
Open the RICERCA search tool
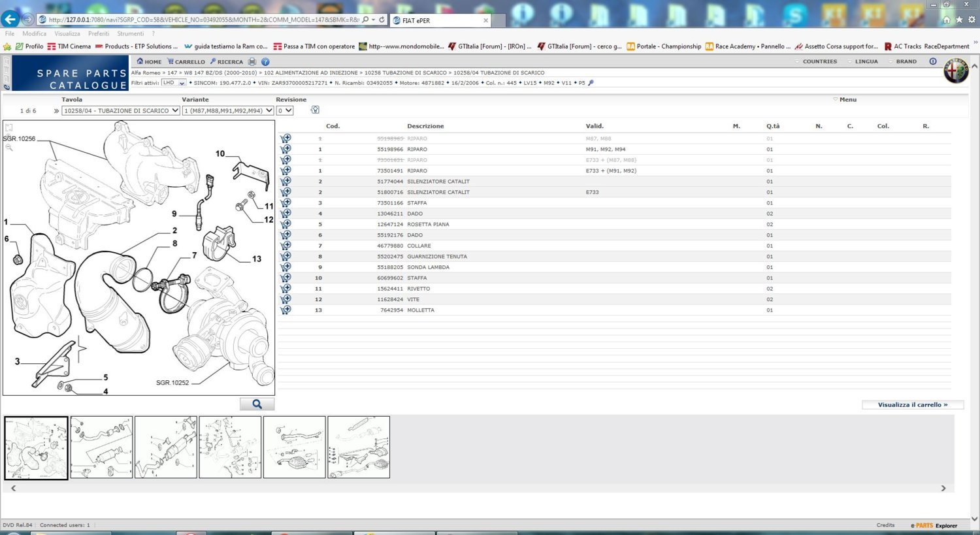[x=227, y=61]
